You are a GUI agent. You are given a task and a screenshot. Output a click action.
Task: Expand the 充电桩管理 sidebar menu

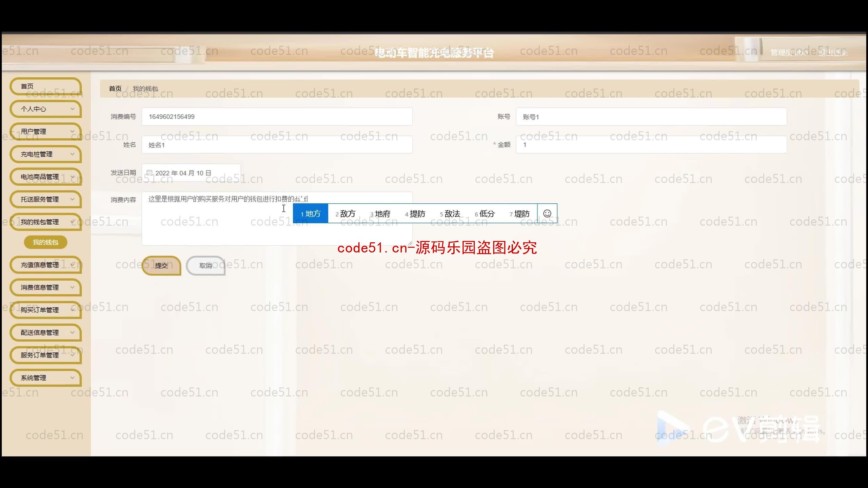pyautogui.click(x=46, y=154)
